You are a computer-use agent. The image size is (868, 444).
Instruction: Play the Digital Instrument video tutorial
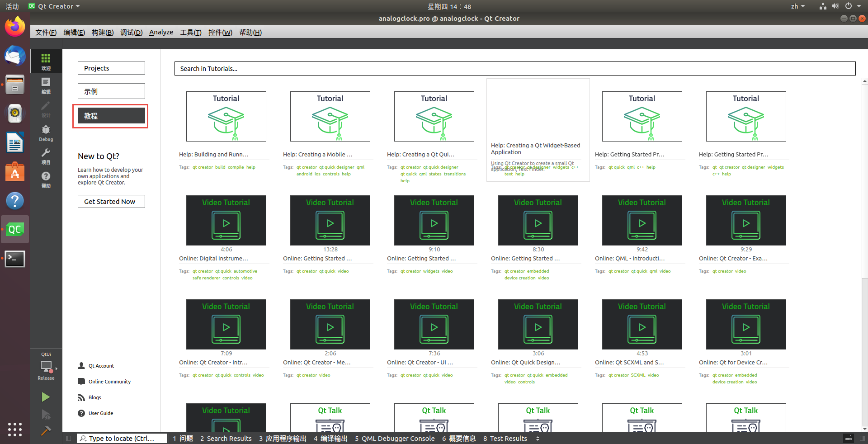226,220
